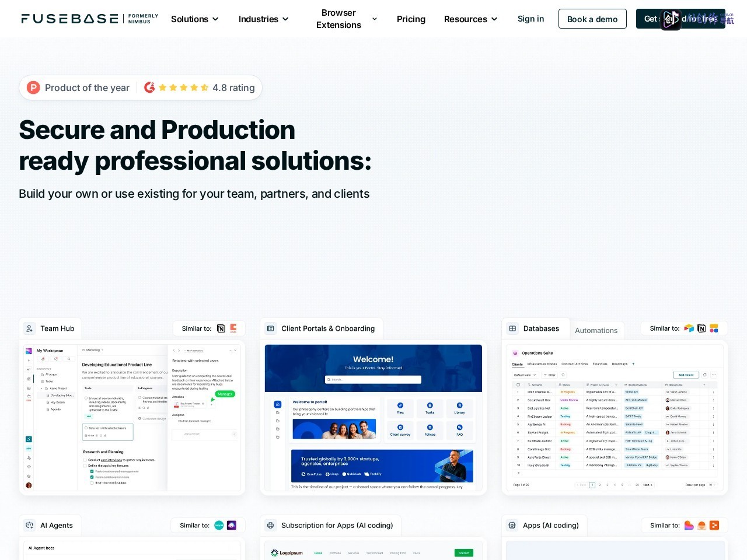The height and width of the screenshot is (560, 747).
Task: Click Notion icon in Team Hub similar-to chip
Action: coord(221,328)
